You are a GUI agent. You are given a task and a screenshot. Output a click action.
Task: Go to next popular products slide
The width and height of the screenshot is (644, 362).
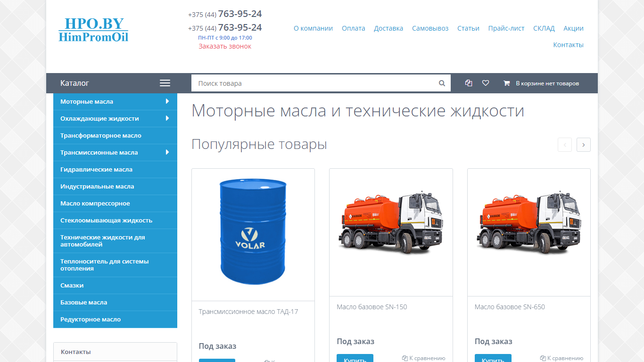pos(584,145)
